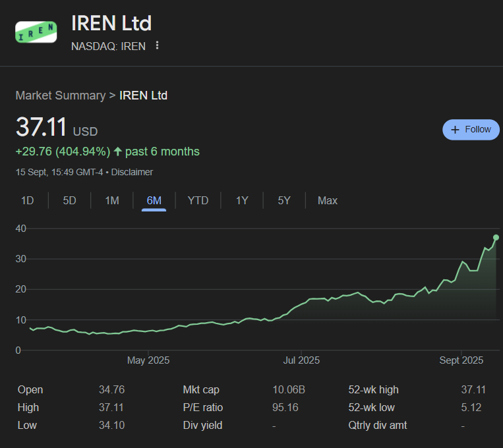Click the Sept 2025 axis label
The width and height of the screenshot is (503, 448).
(461, 360)
